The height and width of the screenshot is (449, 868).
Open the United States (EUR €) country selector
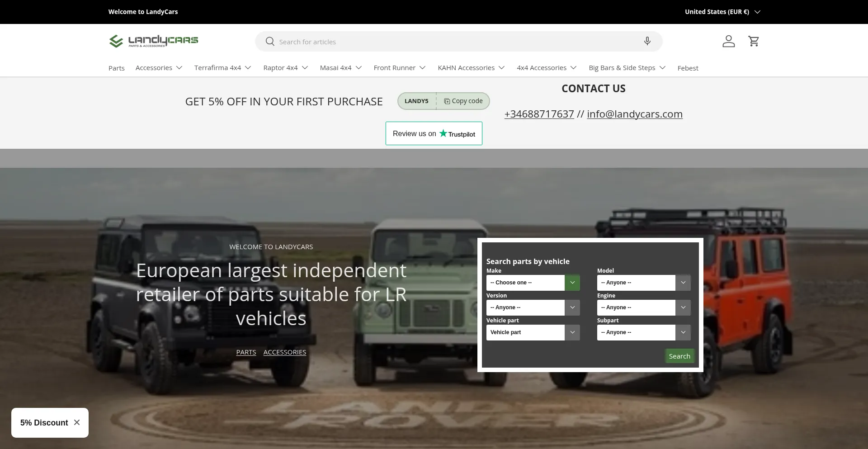click(x=722, y=12)
